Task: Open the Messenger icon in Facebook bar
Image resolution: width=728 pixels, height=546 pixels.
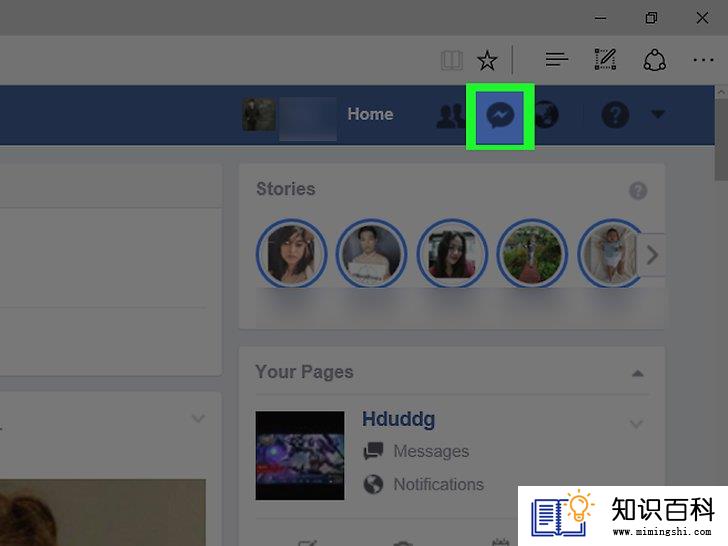Action: pyautogui.click(x=500, y=115)
